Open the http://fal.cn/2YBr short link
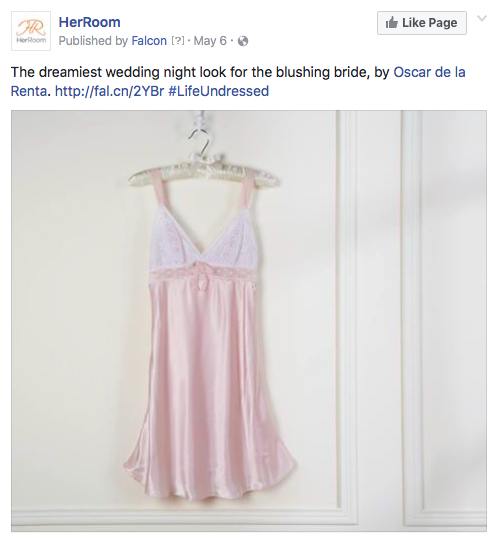498x543 pixels. click(x=109, y=91)
